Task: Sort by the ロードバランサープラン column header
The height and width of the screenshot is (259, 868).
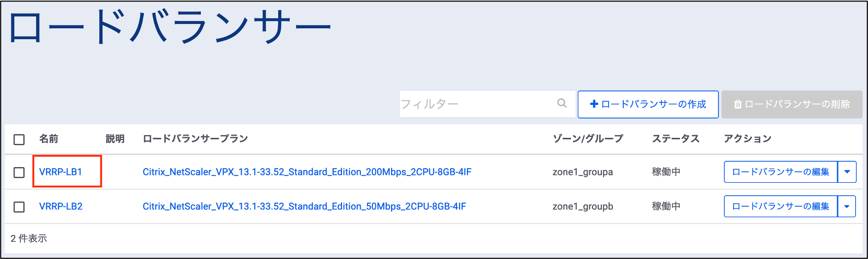Action: tap(195, 139)
